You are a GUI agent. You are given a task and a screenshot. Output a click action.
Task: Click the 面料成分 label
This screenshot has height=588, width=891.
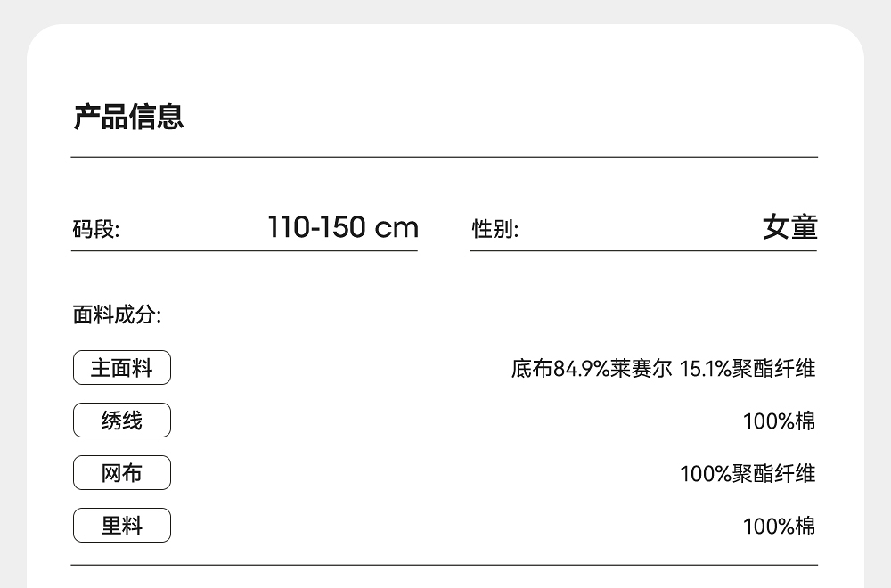[x=117, y=314]
